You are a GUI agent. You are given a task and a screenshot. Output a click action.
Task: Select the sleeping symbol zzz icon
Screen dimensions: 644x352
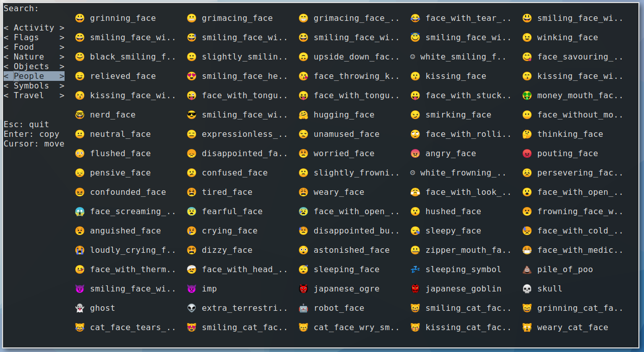pos(415,270)
